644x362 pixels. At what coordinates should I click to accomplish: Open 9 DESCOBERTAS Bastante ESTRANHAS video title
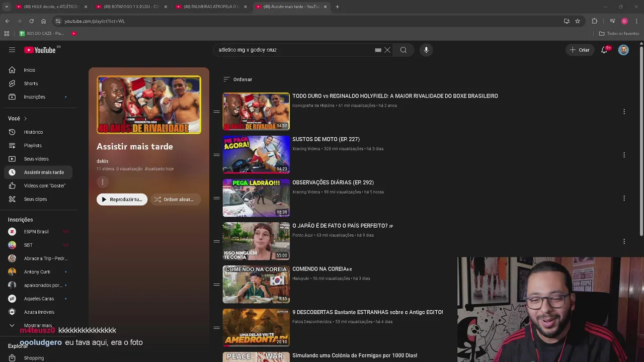(x=368, y=312)
